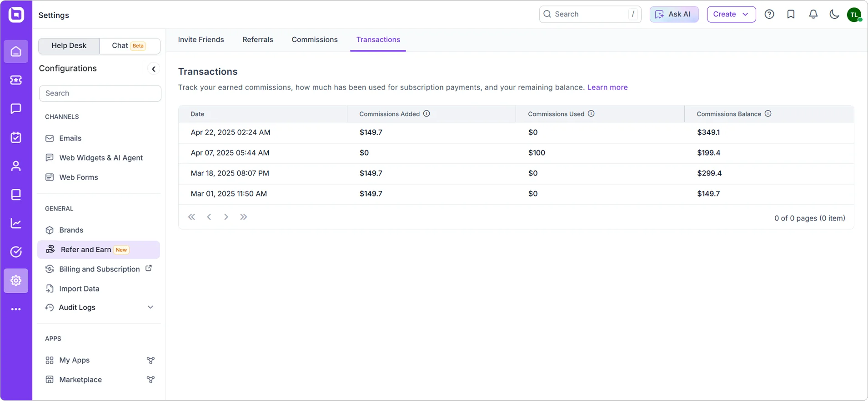Click the Ask AI button

[674, 14]
